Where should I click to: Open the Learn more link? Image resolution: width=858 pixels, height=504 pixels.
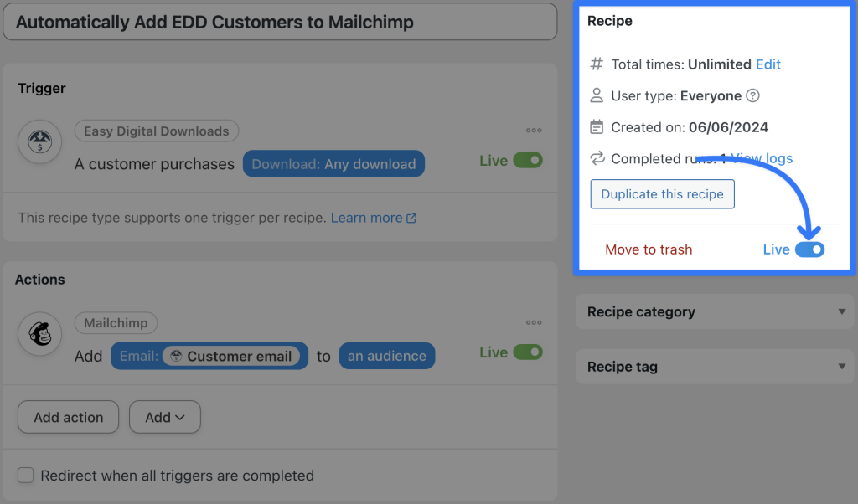pos(368,217)
